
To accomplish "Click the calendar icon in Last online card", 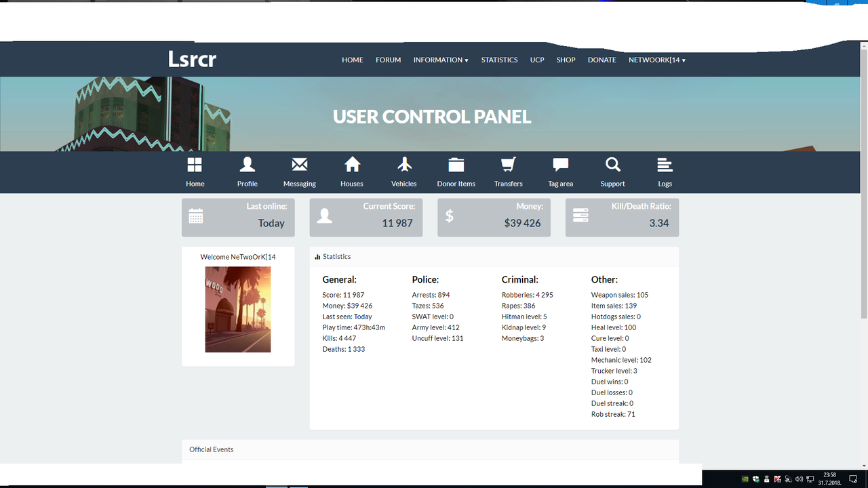I will coord(196,216).
